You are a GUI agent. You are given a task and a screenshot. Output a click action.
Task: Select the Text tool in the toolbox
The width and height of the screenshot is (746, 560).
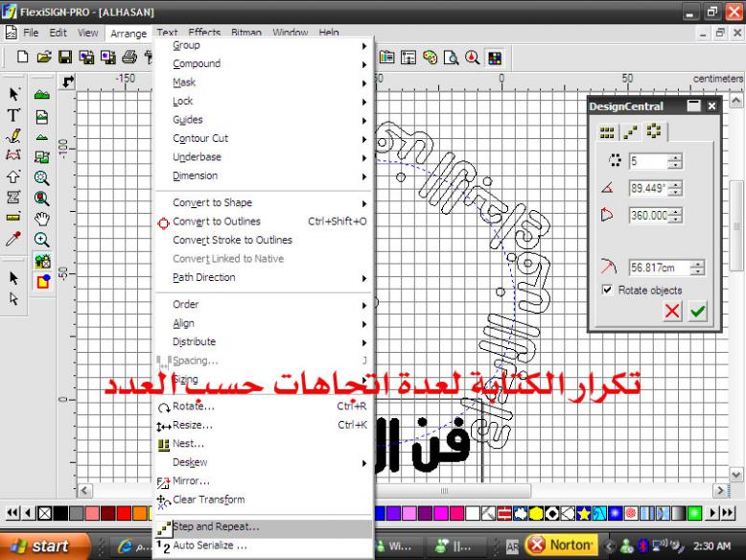14,116
